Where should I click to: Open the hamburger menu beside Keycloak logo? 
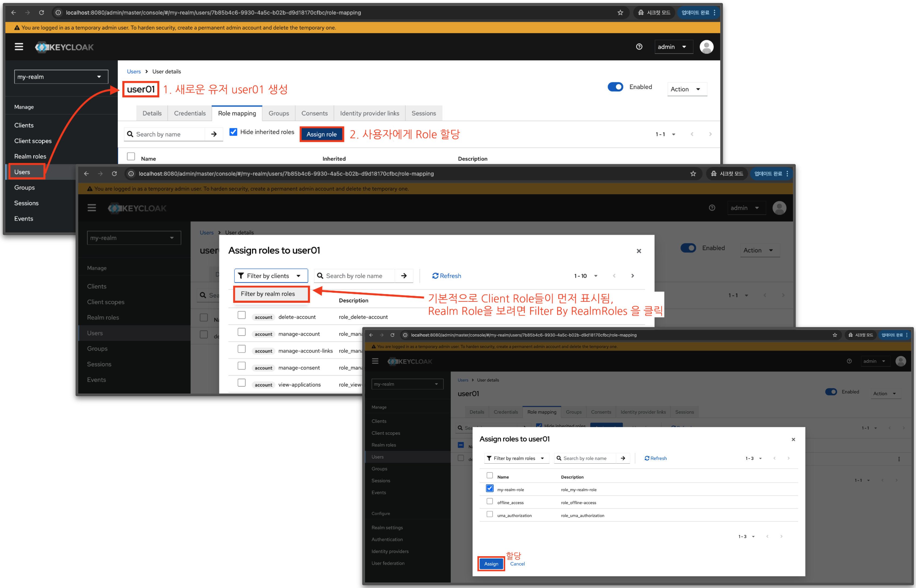(x=19, y=47)
